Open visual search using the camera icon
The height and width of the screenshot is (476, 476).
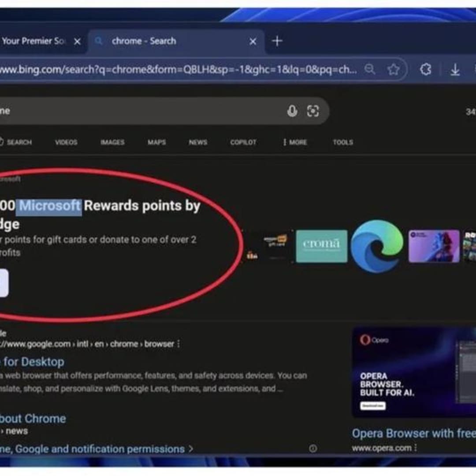313,111
